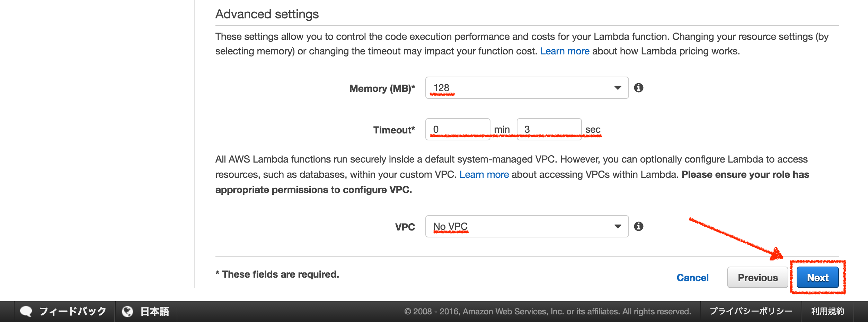Viewport: 868px width, 322px height.
Task: Open the Lambda pricing Learn more link
Action: [565, 51]
